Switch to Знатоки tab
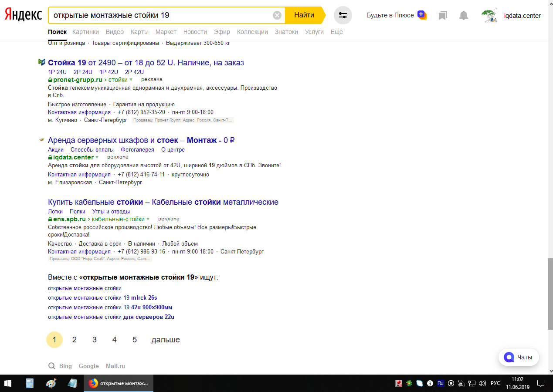Viewport: 553px width, 392px height. click(286, 32)
